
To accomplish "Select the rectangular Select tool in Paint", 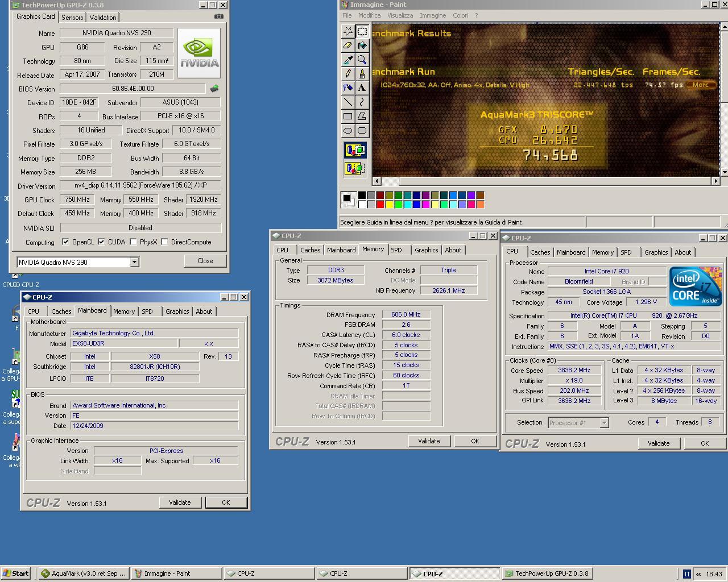I will pos(362,31).
